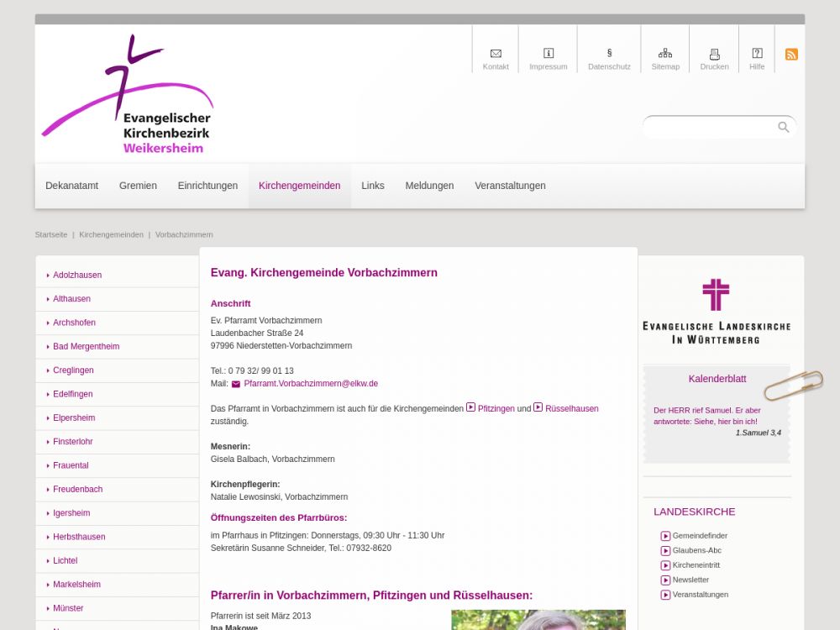
Task: Open the Gemeindefinder link under Landeskirche
Action: [700, 536]
